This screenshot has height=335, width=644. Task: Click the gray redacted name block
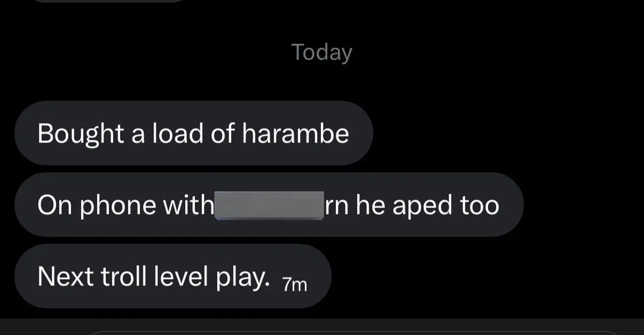pyautogui.click(x=269, y=205)
